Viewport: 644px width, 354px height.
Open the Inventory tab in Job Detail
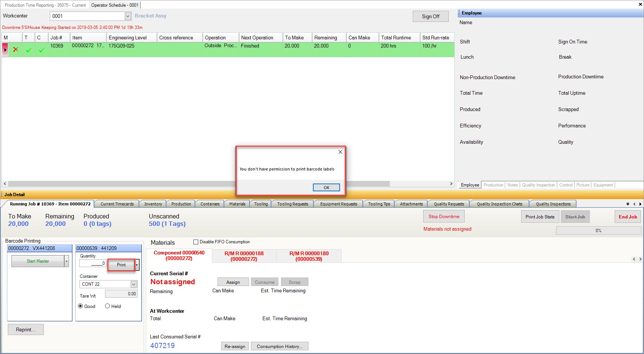[153, 204]
